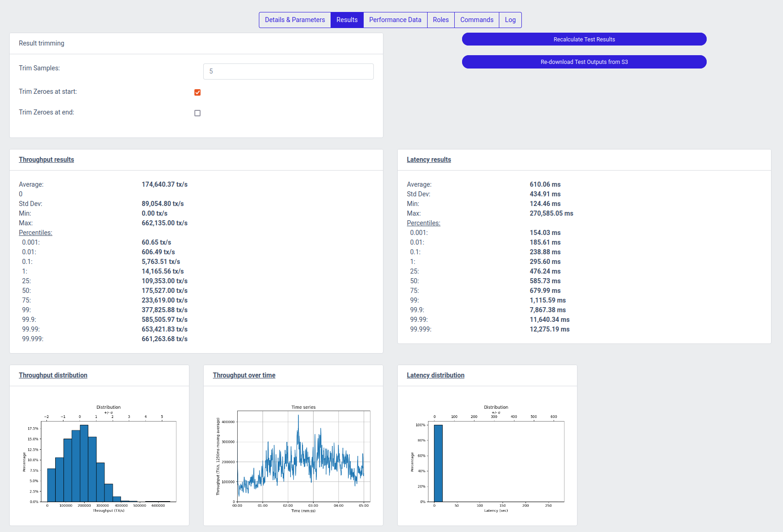Click Recalculate Test Results button

click(584, 39)
